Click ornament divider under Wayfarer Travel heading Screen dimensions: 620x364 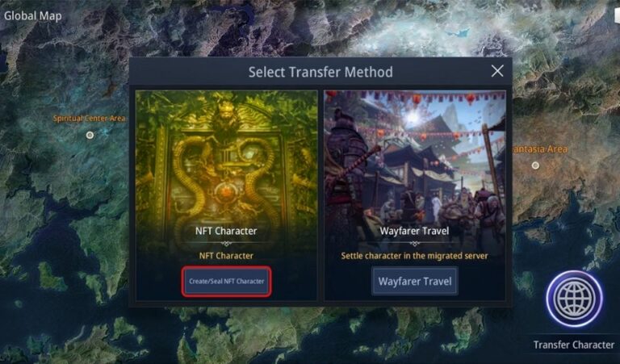(414, 244)
